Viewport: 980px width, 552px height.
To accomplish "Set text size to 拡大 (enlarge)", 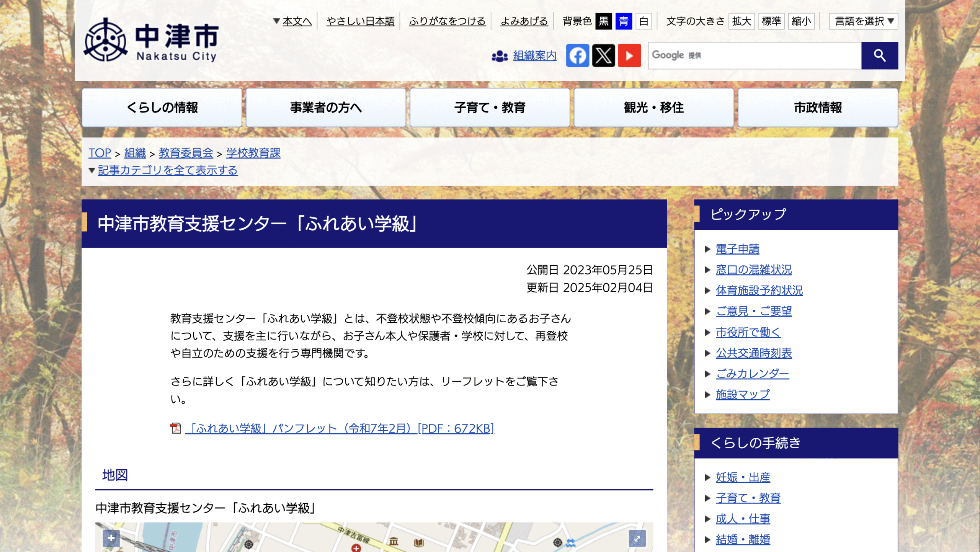I will pos(742,21).
